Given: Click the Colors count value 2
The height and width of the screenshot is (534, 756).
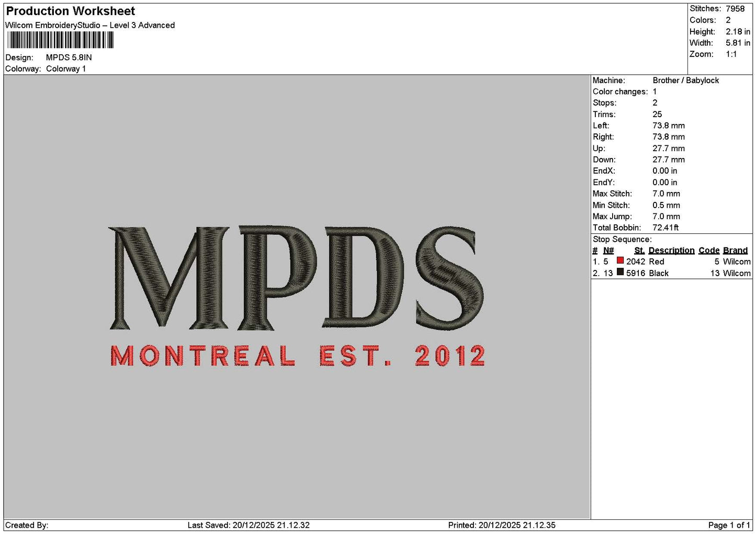Looking at the screenshot, I should 728,20.
